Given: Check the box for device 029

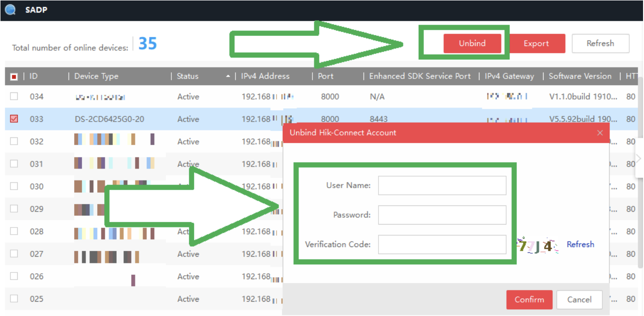Looking at the screenshot, I should [14, 209].
